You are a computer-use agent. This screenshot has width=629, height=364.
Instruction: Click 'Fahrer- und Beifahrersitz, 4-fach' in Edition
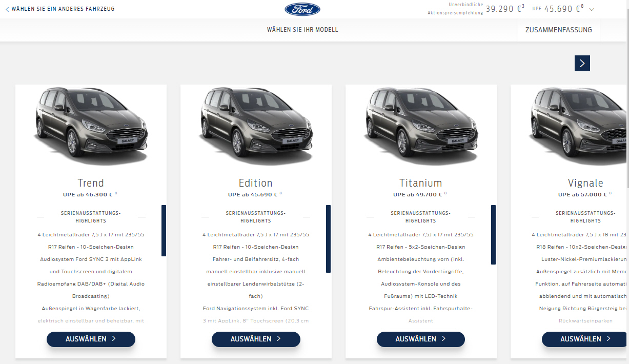256,259
